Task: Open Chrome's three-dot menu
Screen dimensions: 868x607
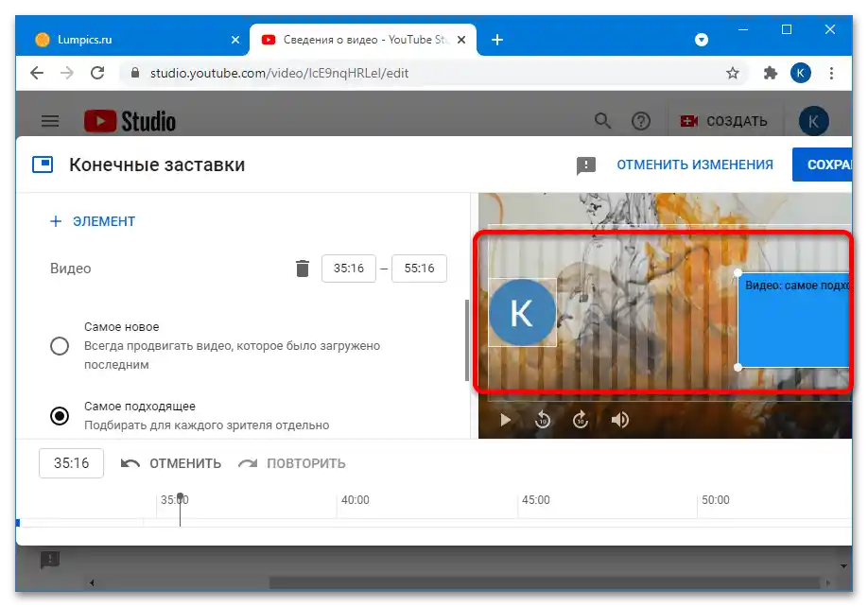Action: click(831, 73)
